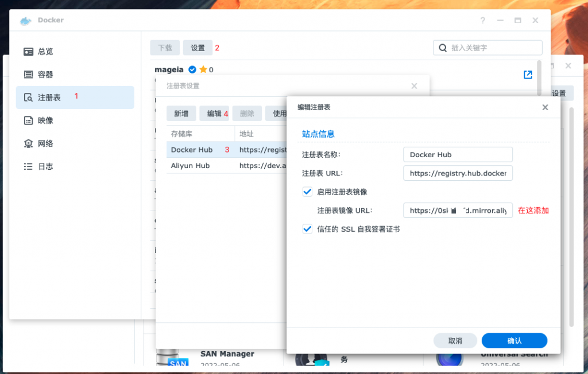Close the 编辑注册表 dialog

pos(546,107)
